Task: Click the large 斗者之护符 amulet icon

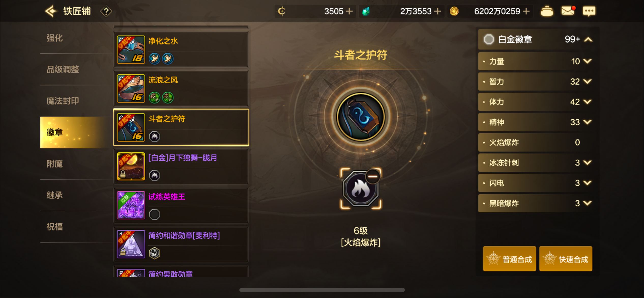Action: (360, 117)
